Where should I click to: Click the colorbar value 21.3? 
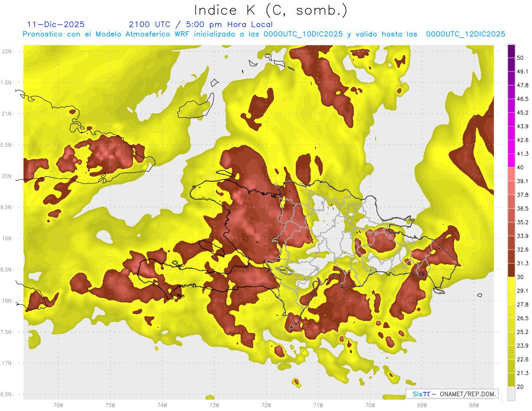tap(523, 373)
